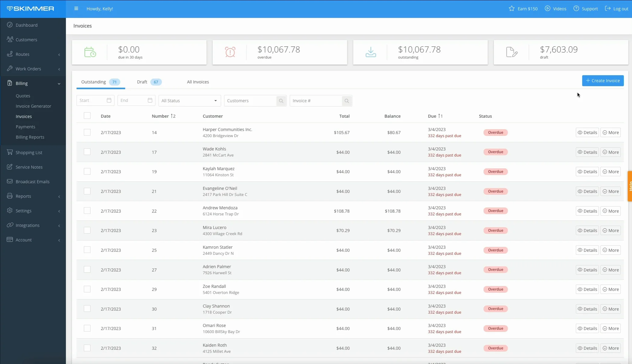
Task: Expand the Work Orders submenu chevron
Action: (59, 69)
